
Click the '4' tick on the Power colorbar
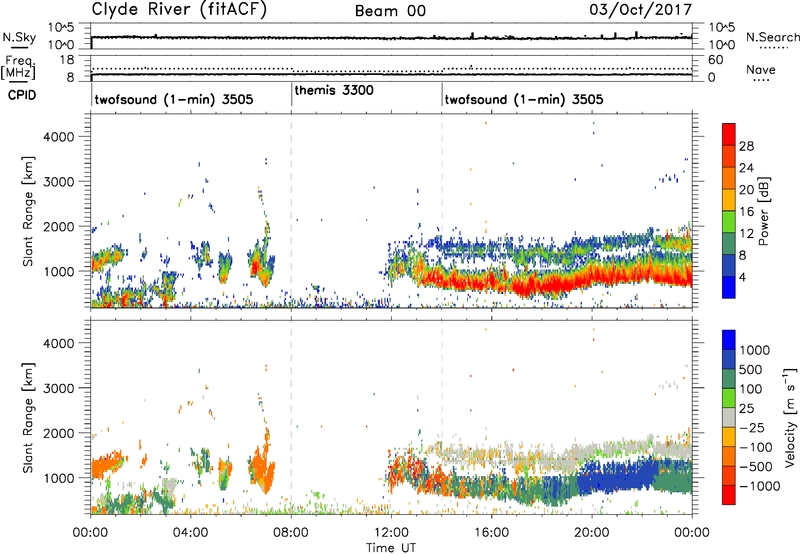point(743,278)
